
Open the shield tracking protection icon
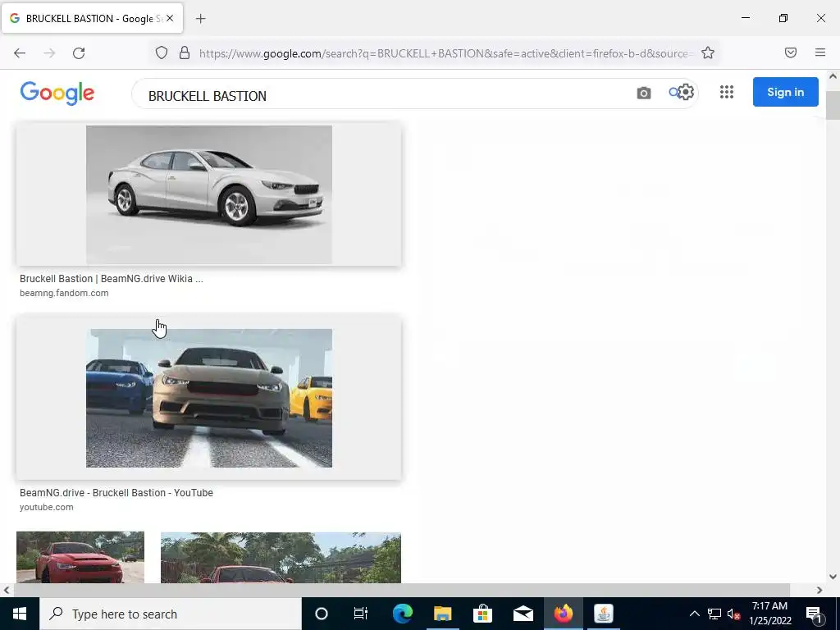coord(162,52)
